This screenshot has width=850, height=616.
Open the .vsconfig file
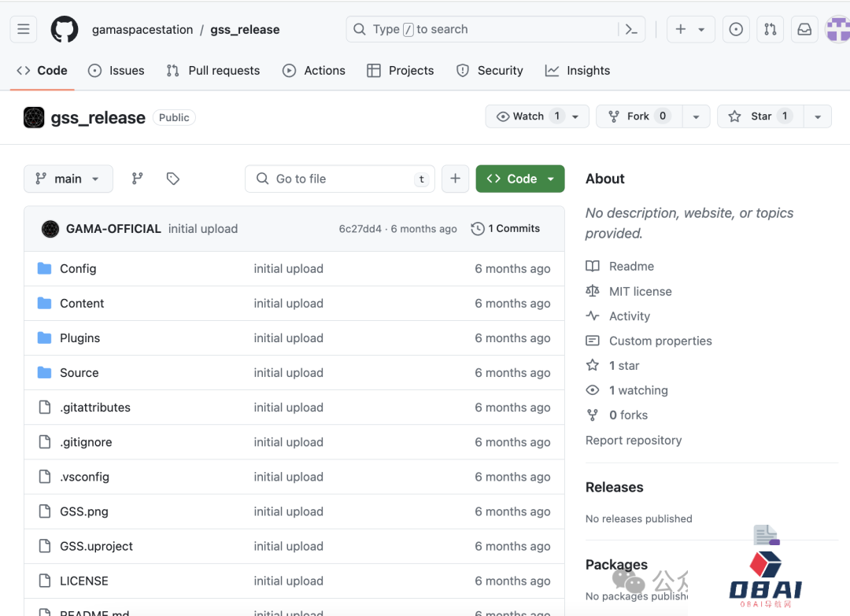pyautogui.click(x=84, y=477)
